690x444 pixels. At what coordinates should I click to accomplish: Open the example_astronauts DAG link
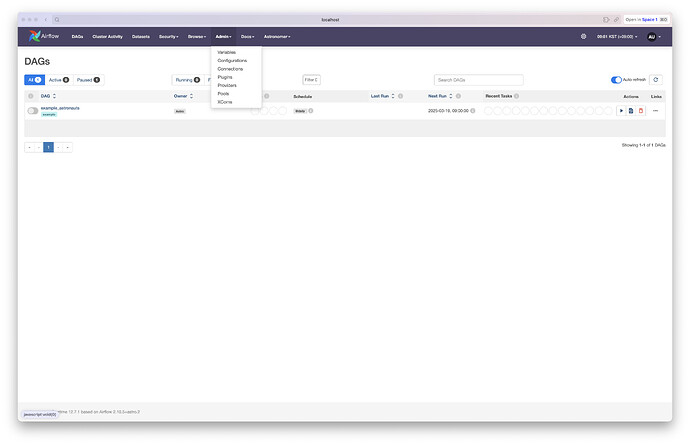60,108
